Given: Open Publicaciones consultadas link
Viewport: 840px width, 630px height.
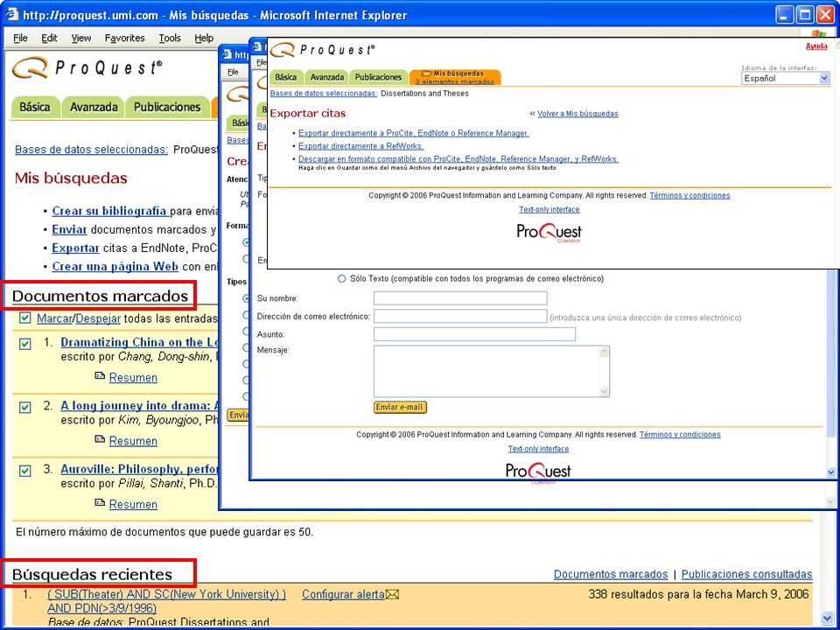Looking at the screenshot, I should point(746,574).
